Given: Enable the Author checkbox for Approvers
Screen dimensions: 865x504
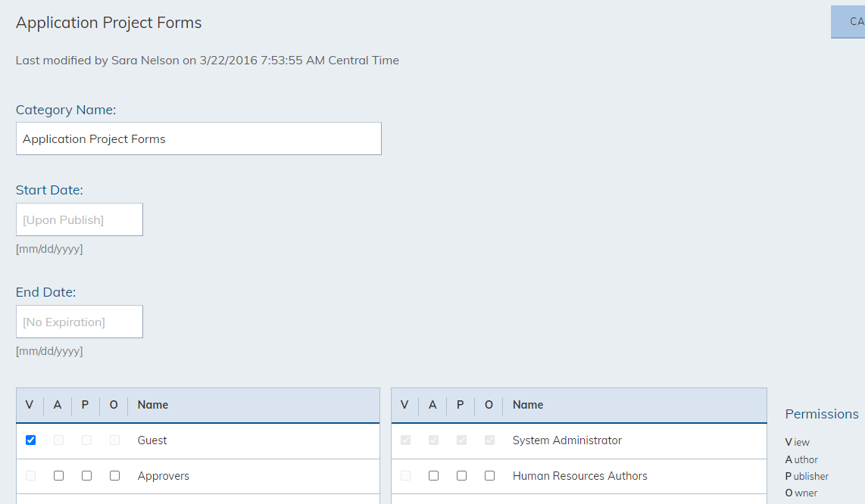Looking at the screenshot, I should coord(58,475).
